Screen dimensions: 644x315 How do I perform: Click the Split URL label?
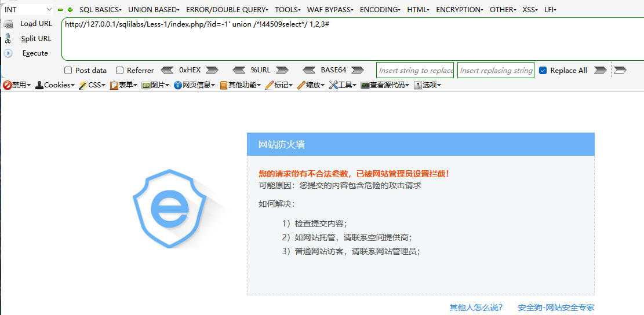(36, 39)
